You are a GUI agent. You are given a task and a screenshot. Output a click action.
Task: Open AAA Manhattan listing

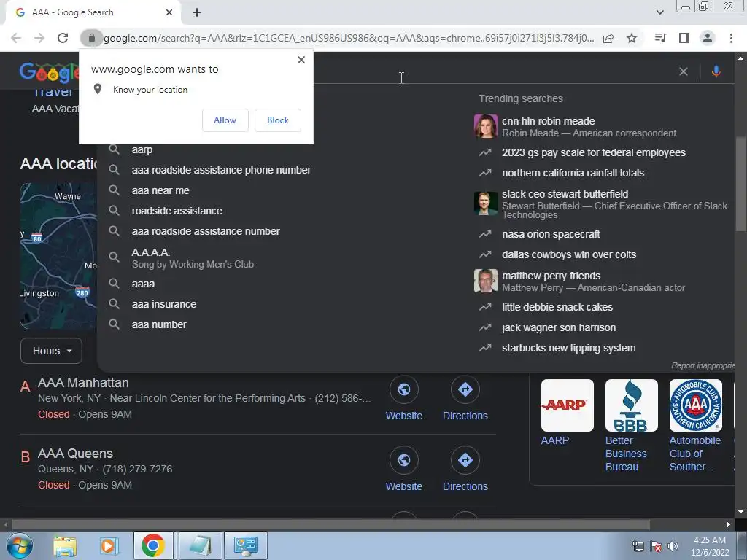pyautogui.click(x=83, y=383)
